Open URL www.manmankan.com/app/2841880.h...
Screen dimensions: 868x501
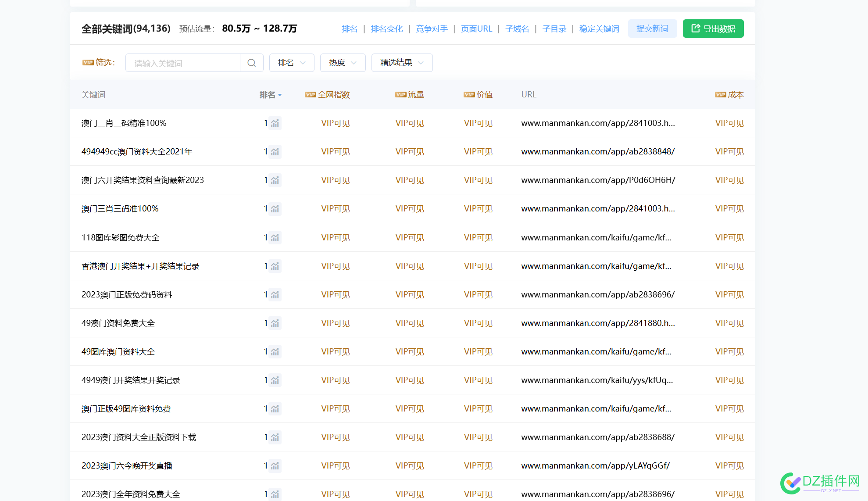tap(598, 323)
